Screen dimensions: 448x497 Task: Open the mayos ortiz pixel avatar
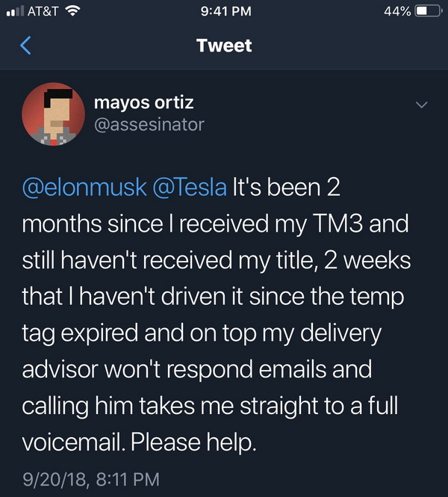54,114
